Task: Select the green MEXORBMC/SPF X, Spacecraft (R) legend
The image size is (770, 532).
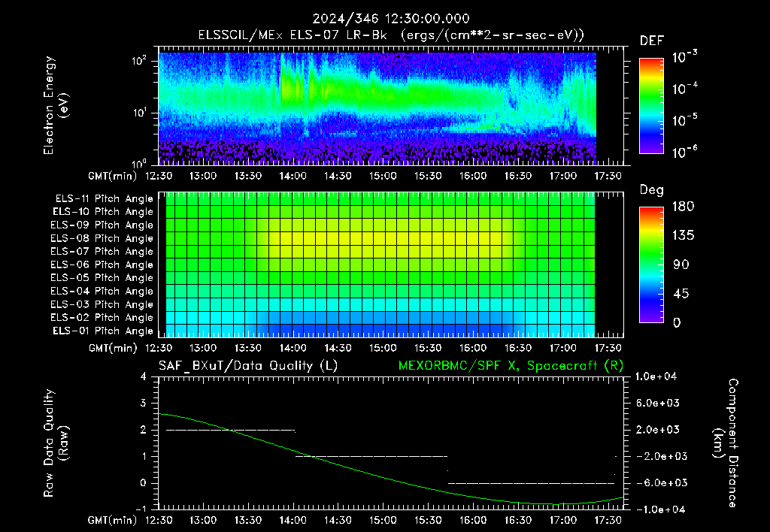Action: pyautogui.click(x=511, y=366)
